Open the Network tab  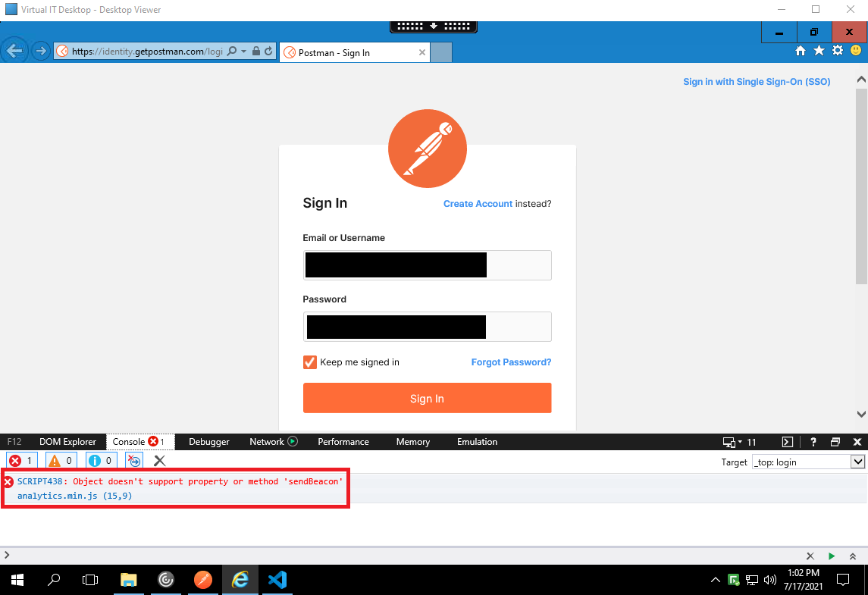click(267, 441)
